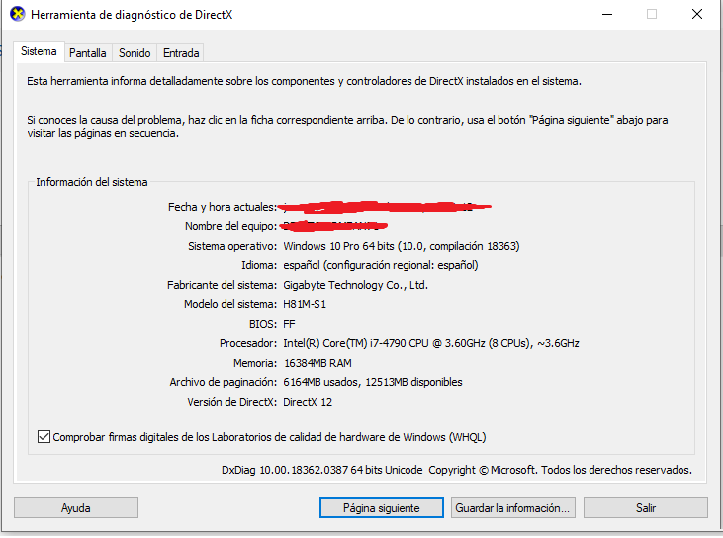This screenshot has height=538, width=723.
Task: Click the 'Modelo del sistema:' label
Action: [x=231, y=304]
